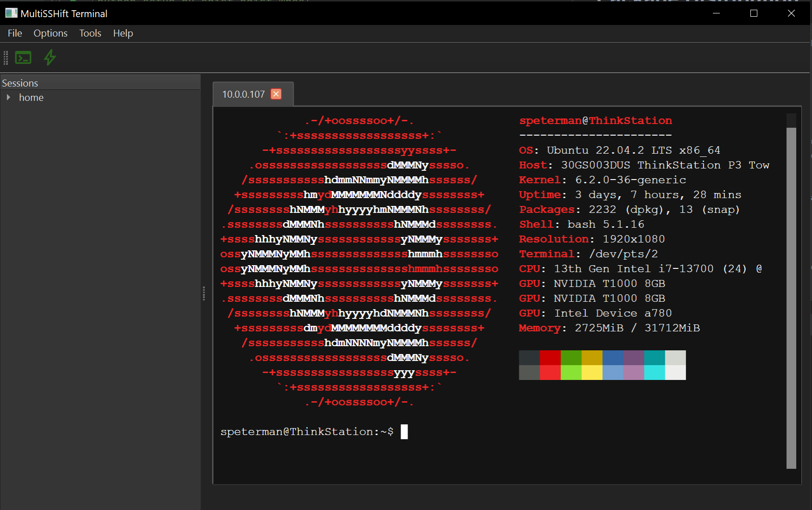This screenshot has width=812, height=510.
Task: Open the Tools menu
Action: pos(90,33)
